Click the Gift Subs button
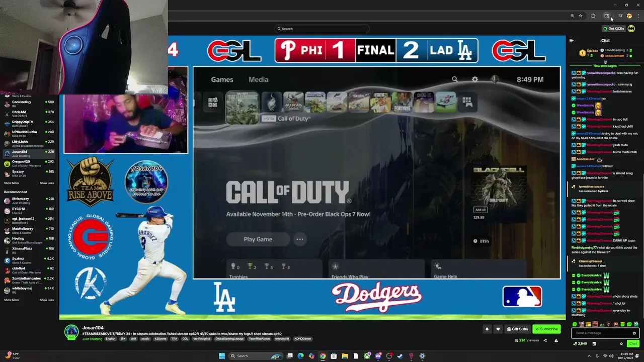644x362 pixels. 517,329
